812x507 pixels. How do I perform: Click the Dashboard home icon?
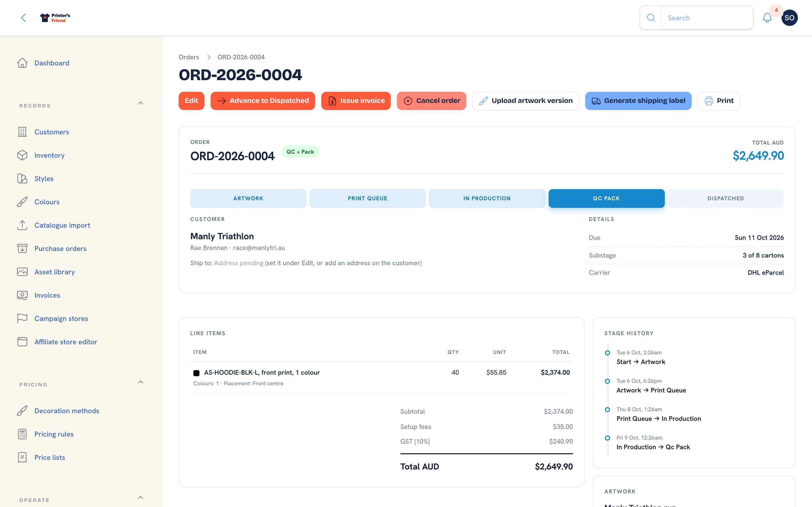[x=22, y=63]
